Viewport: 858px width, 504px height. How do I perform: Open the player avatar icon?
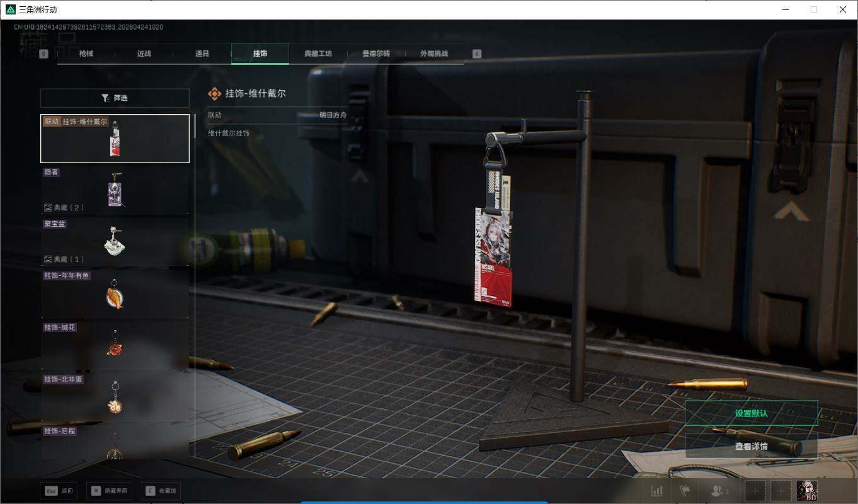(x=806, y=491)
